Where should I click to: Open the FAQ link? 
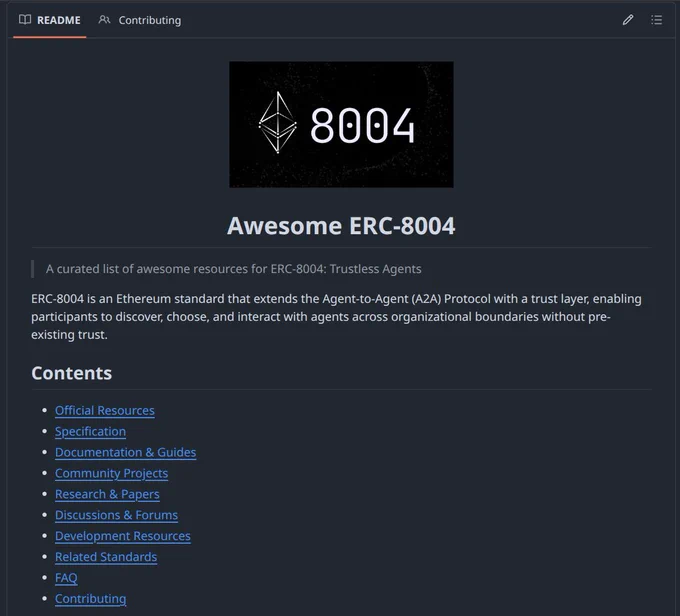click(66, 578)
